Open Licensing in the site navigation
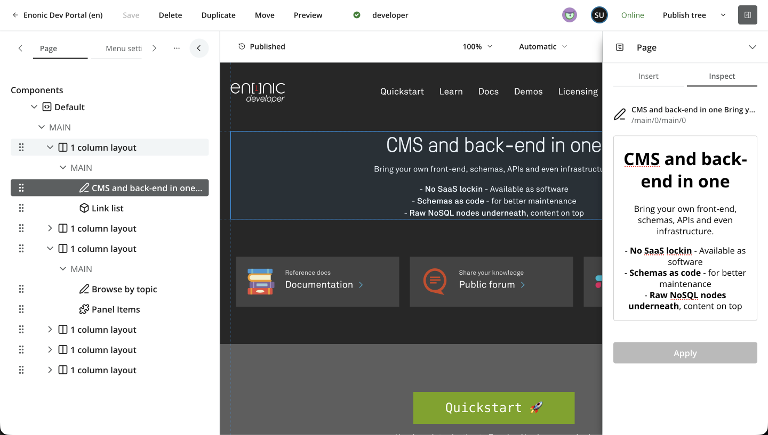768x435 pixels. point(578,92)
